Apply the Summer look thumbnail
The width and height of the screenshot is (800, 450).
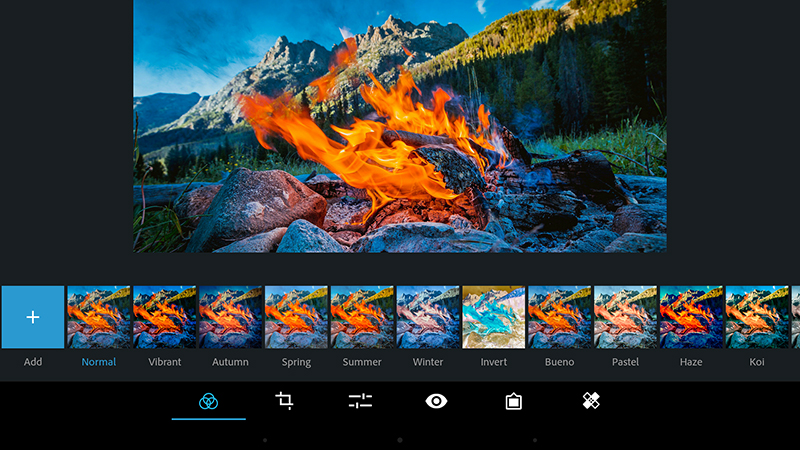(362, 317)
